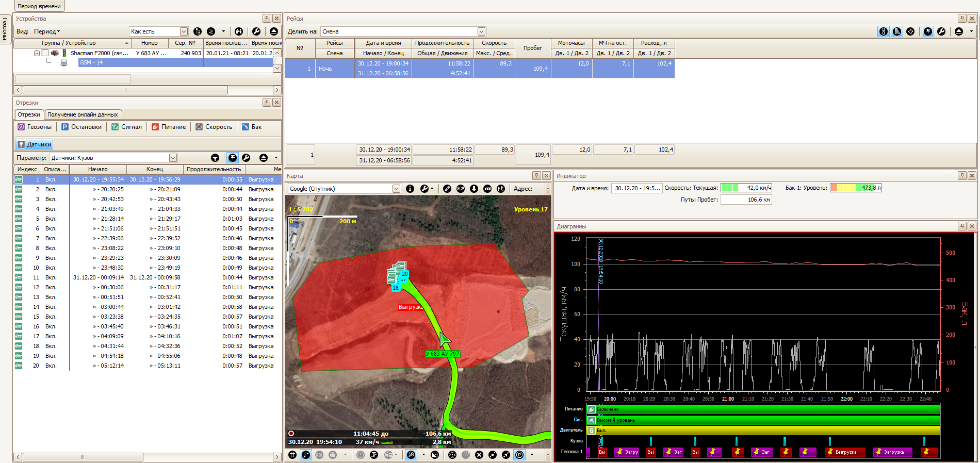
Task: Click the compass icon in Рейсы toolbar
Action: [x=910, y=31]
